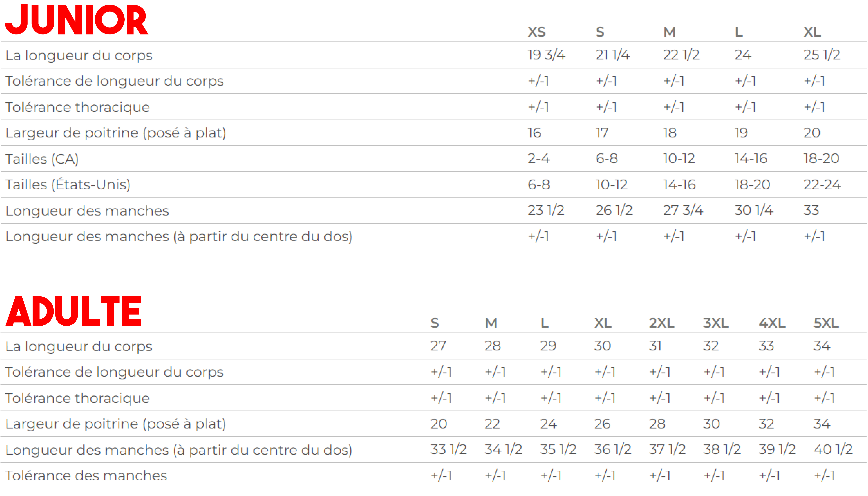Screen dimensions: 868x496
Task: Click the 5XL column header
Action: click(826, 323)
